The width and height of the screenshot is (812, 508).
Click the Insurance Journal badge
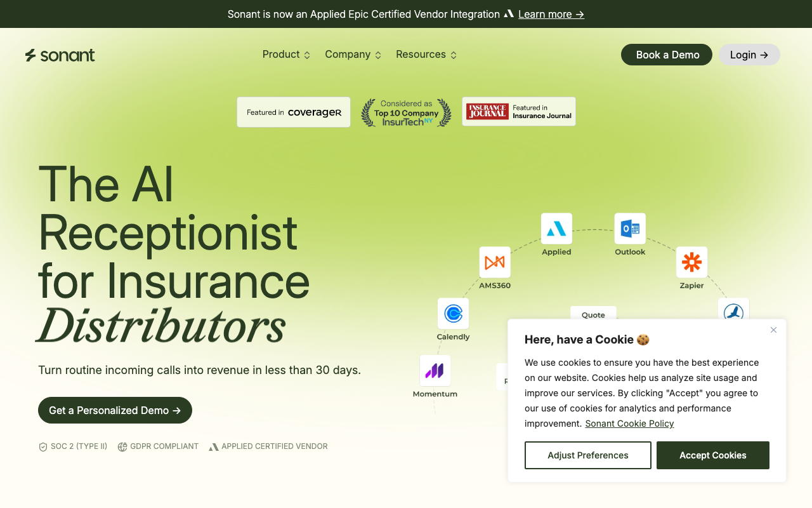pyautogui.click(x=519, y=112)
